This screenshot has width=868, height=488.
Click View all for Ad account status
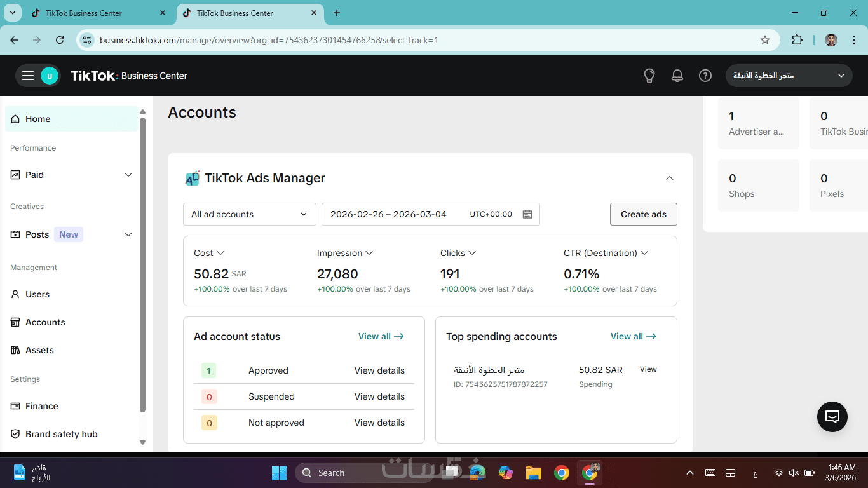[381, 336]
